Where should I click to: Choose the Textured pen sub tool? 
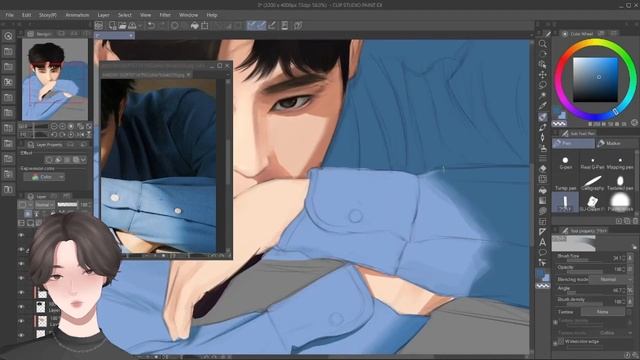620,183
